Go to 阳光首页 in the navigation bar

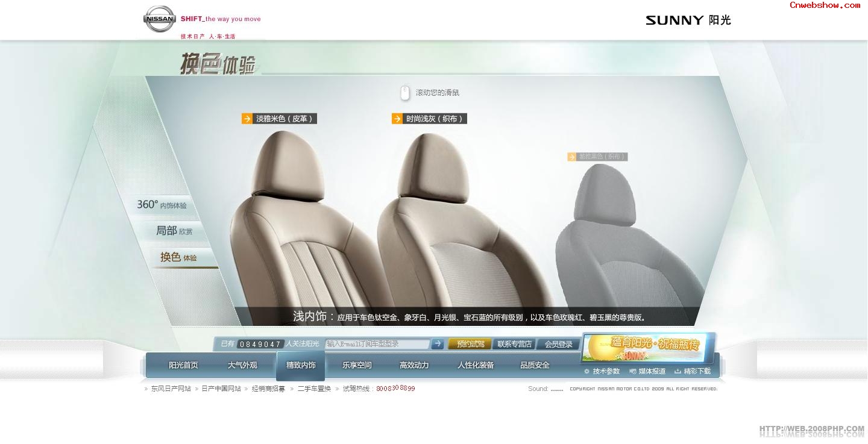click(183, 364)
